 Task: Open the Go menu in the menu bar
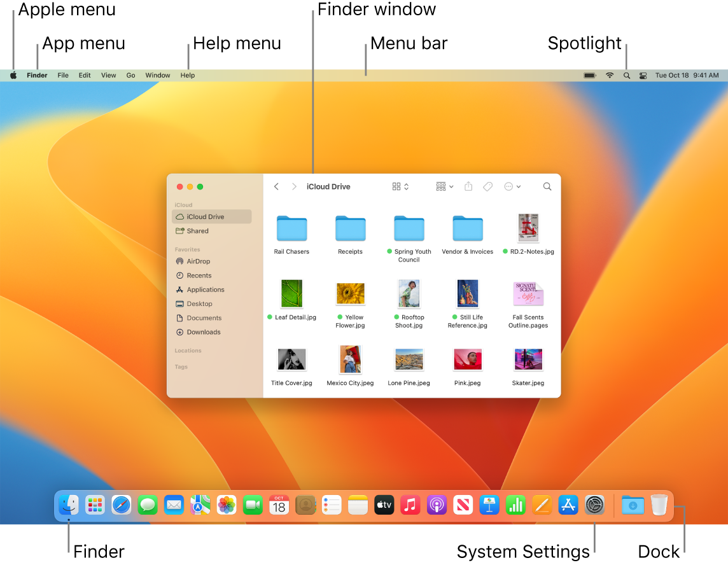130,74
